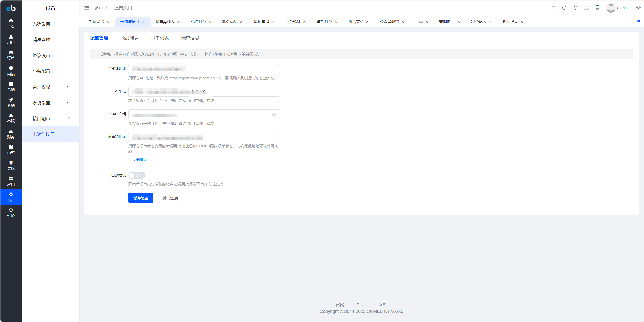Open the 营销 sidebar icon
The width and height of the screenshot is (644, 322).
11,87
